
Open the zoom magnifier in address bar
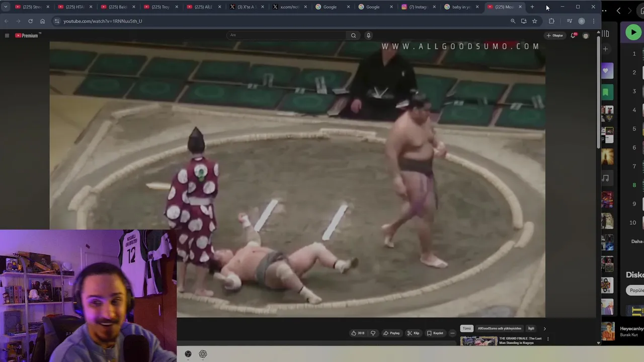(513, 21)
